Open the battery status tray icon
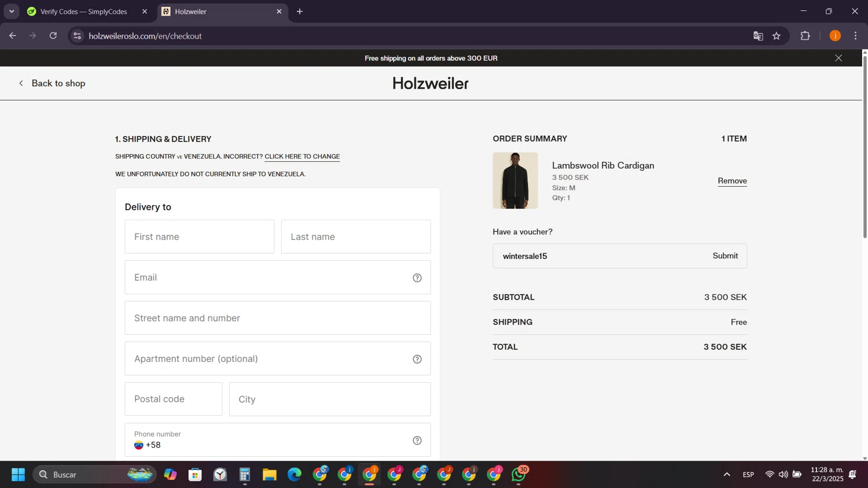This screenshot has height=488, width=868. (x=797, y=475)
